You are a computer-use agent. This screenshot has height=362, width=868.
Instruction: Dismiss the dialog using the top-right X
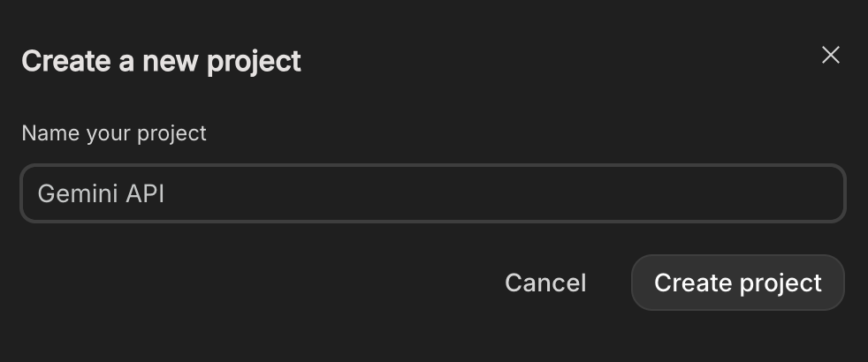(830, 56)
